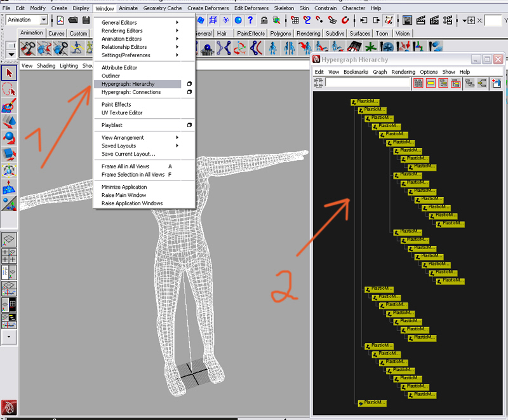The height and width of the screenshot is (420, 508).
Task: Pick the Rotate tool in toolbox
Action: click(9, 138)
